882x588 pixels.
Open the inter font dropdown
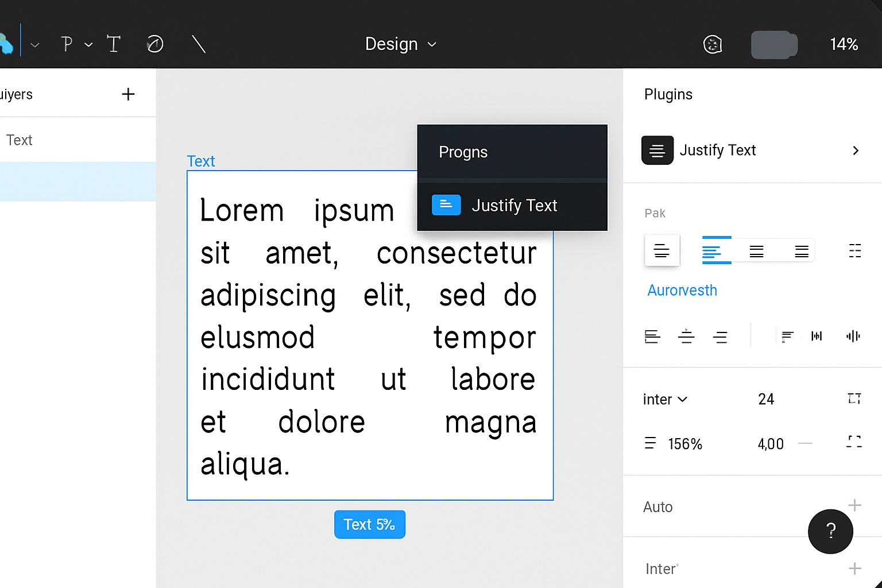664,399
